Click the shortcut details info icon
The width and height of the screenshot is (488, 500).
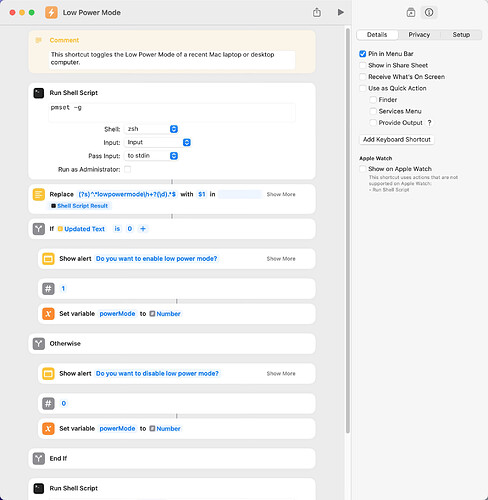[429, 13]
